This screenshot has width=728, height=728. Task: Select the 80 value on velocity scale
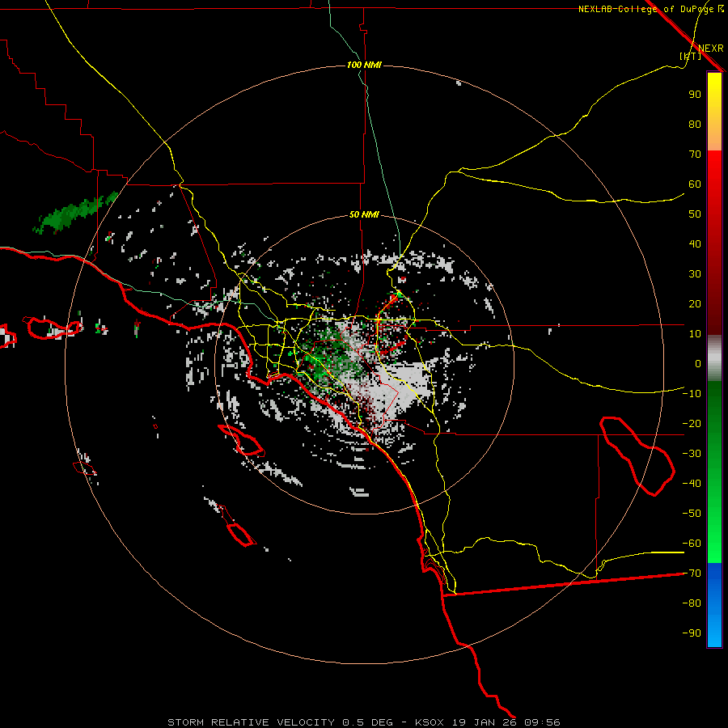coord(695,124)
